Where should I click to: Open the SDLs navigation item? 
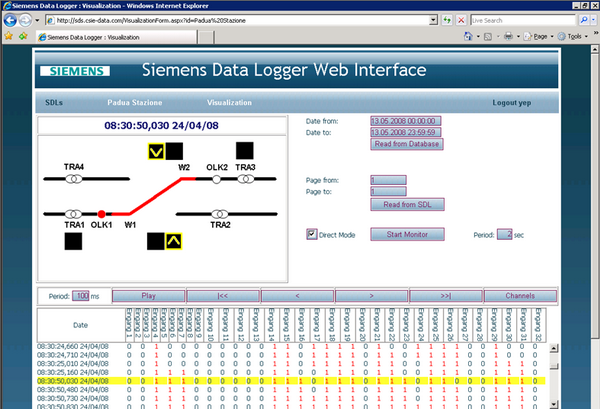pos(54,103)
